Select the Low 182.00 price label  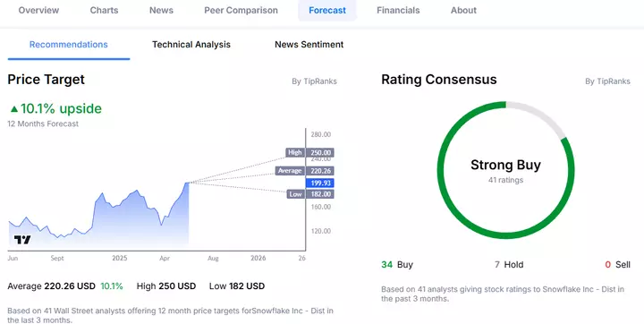pyautogui.click(x=310, y=194)
